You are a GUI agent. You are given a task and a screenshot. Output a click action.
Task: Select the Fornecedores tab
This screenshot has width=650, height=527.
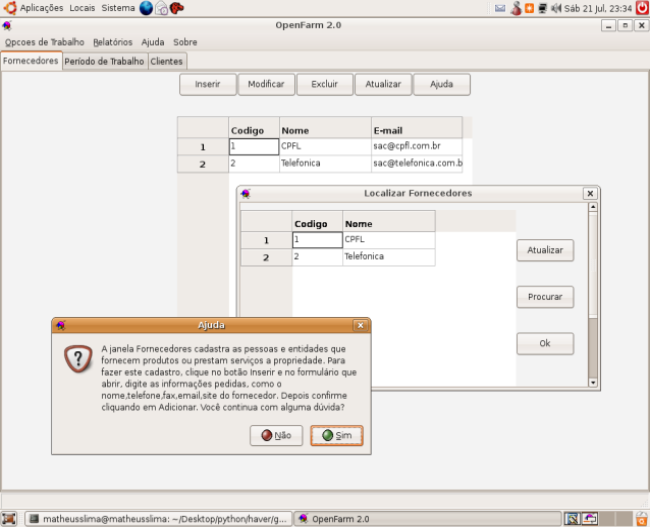(31, 61)
